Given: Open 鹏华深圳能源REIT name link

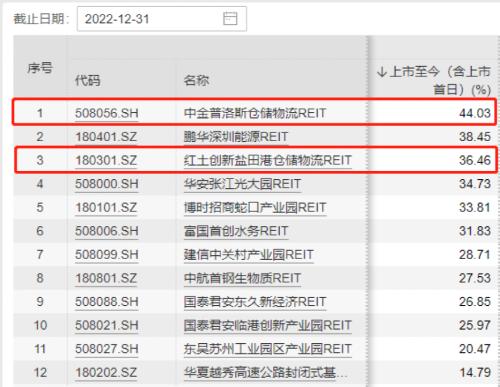Looking at the screenshot, I should [x=236, y=137].
